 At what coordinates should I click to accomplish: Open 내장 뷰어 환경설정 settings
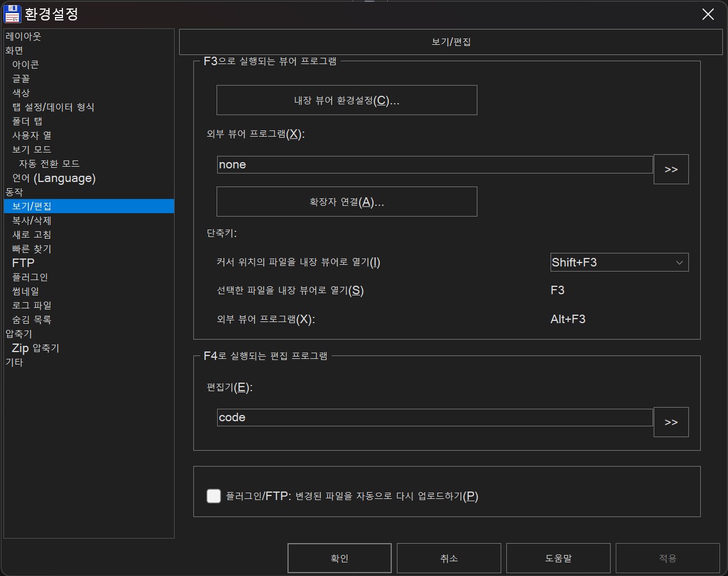[346, 100]
